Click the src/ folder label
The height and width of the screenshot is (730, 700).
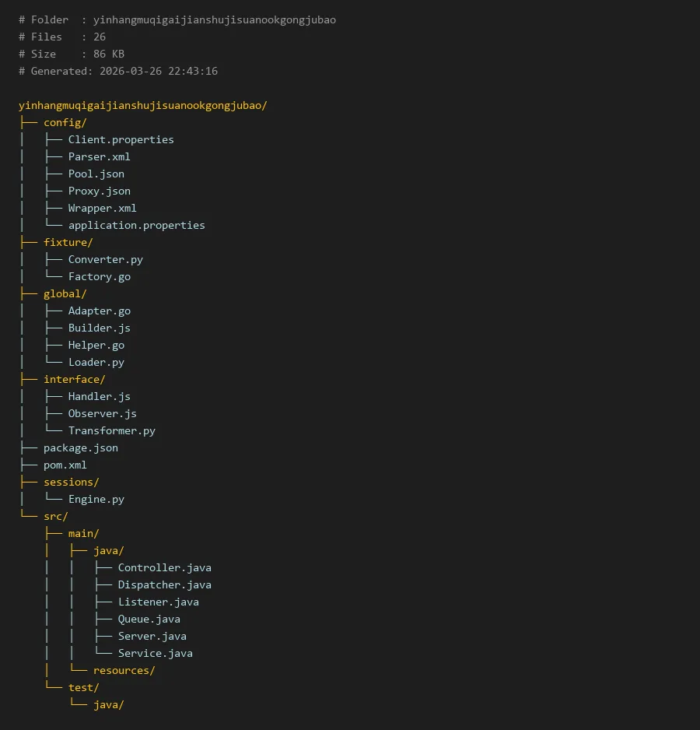pyautogui.click(x=55, y=517)
